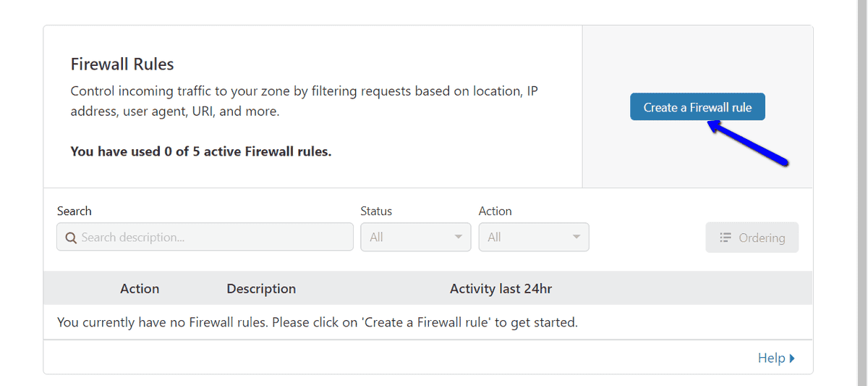This screenshot has width=868, height=386.
Task: Select the Action column header
Action: [140, 288]
